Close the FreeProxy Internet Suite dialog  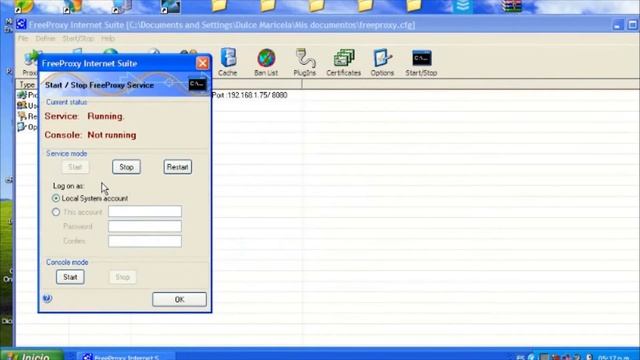[202, 63]
